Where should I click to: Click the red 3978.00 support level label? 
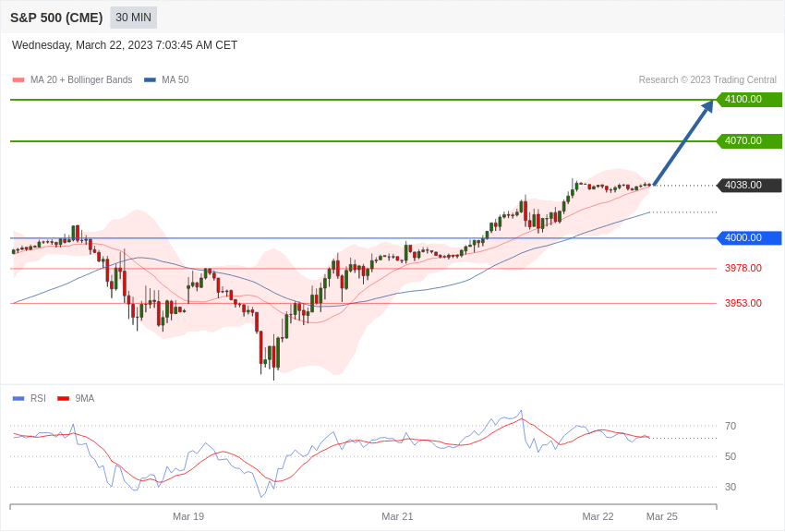point(743,269)
